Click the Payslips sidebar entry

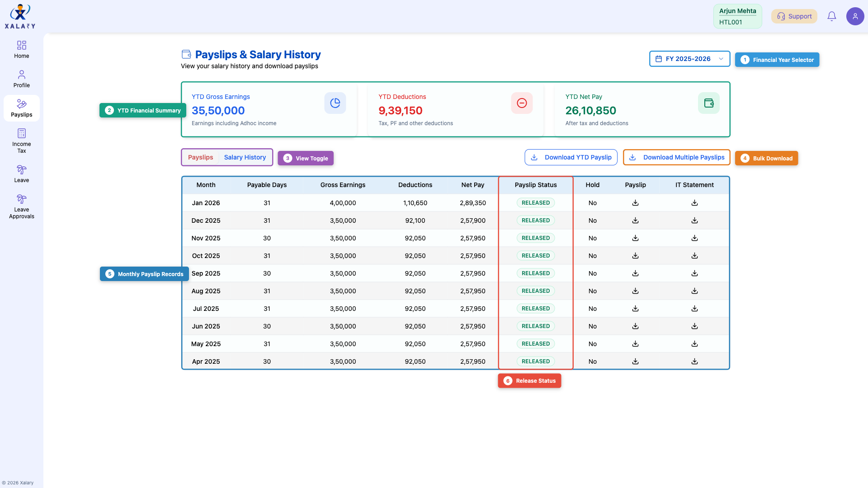click(x=21, y=108)
